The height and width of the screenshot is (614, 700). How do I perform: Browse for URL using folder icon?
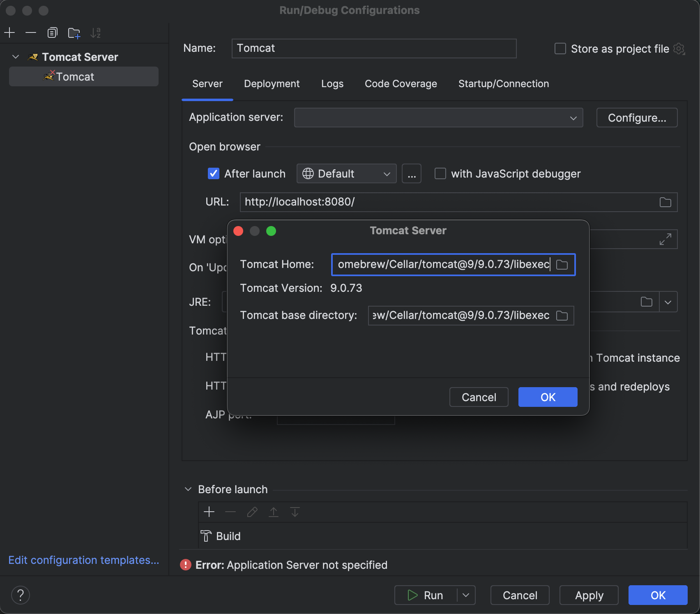(x=665, y=202)
